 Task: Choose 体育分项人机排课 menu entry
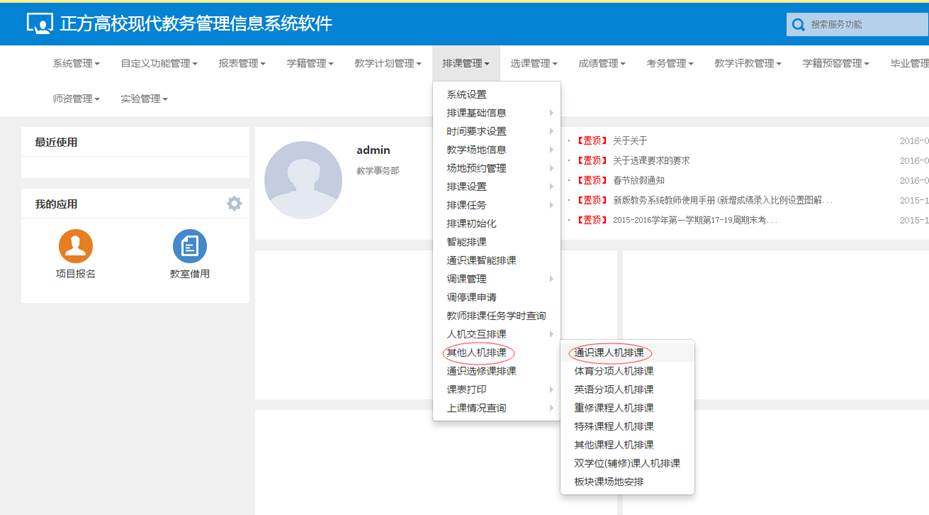click(x=613, y=371)
